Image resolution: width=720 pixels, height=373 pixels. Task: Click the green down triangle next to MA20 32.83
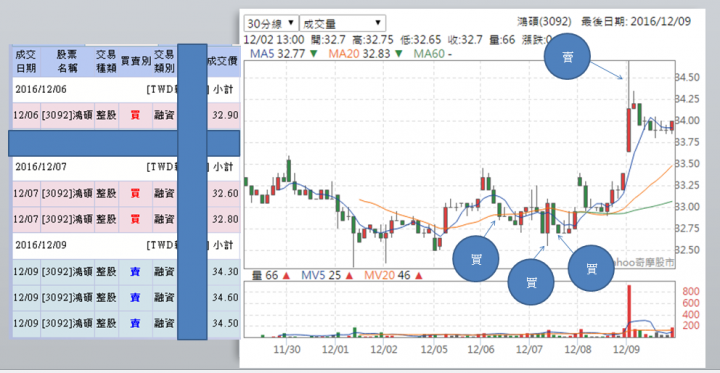point(399,54)
